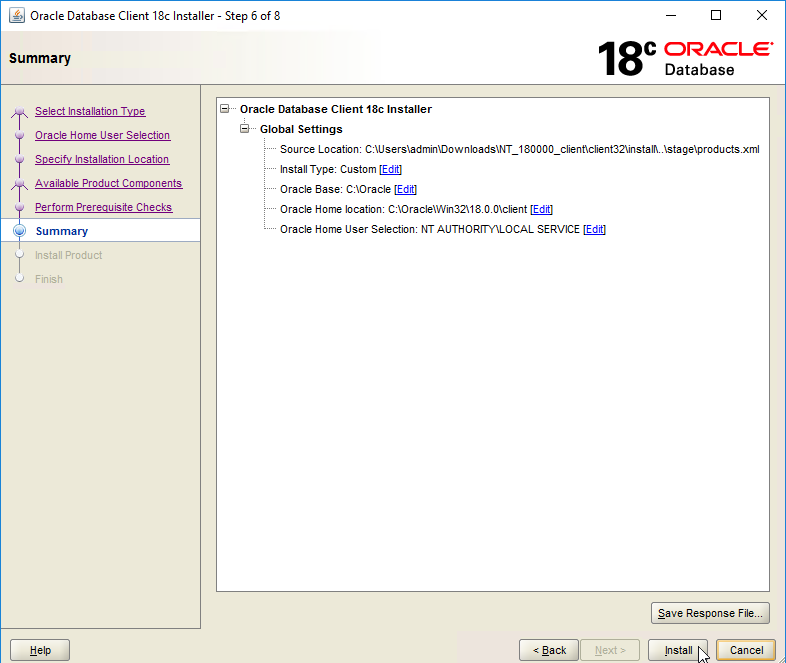
Task: Edit the Install Type setting
Action: click(x=390, y=169)
